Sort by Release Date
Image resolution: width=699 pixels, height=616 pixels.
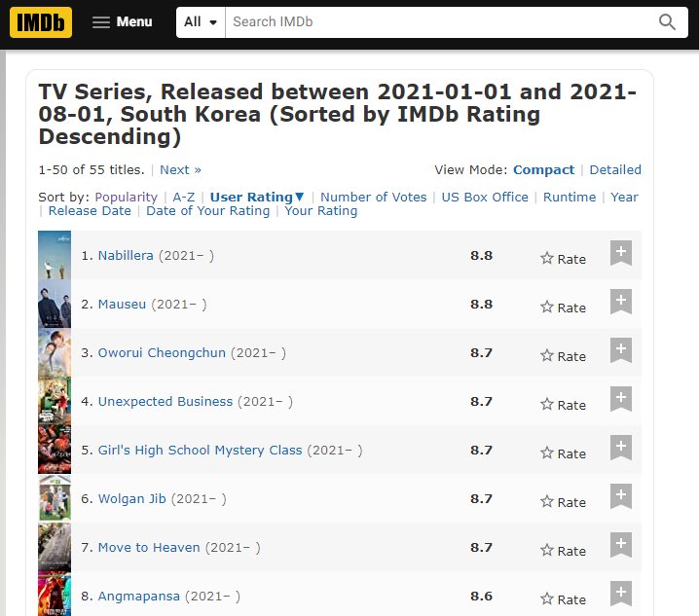click(90, 211)
